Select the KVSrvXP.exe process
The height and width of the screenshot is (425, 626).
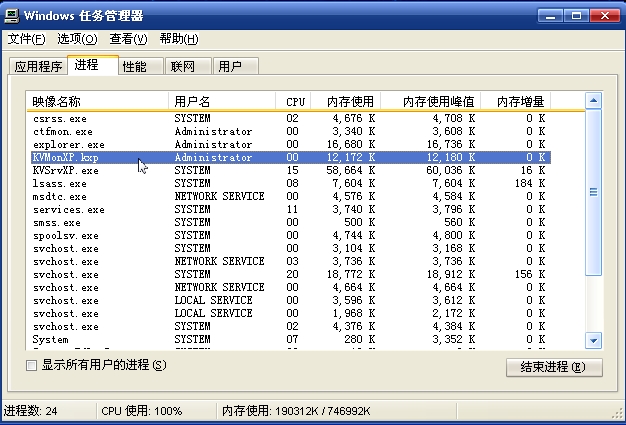tap(289, 170)
